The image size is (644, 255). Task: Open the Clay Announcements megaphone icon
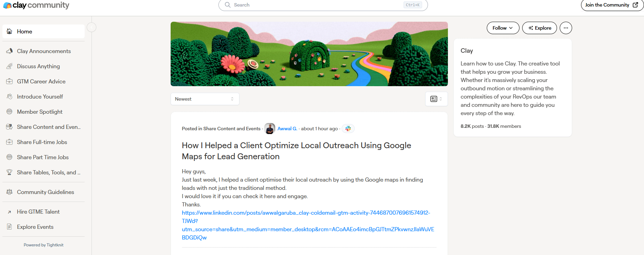[x=10, y=51]
